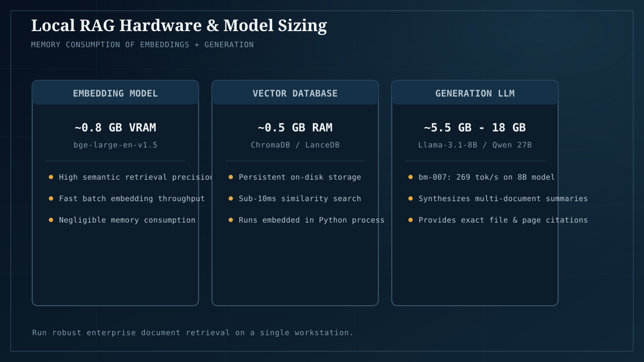
Task: Click the '~5.5 GB - 18 GB' value
Action: tap(475, 128)
